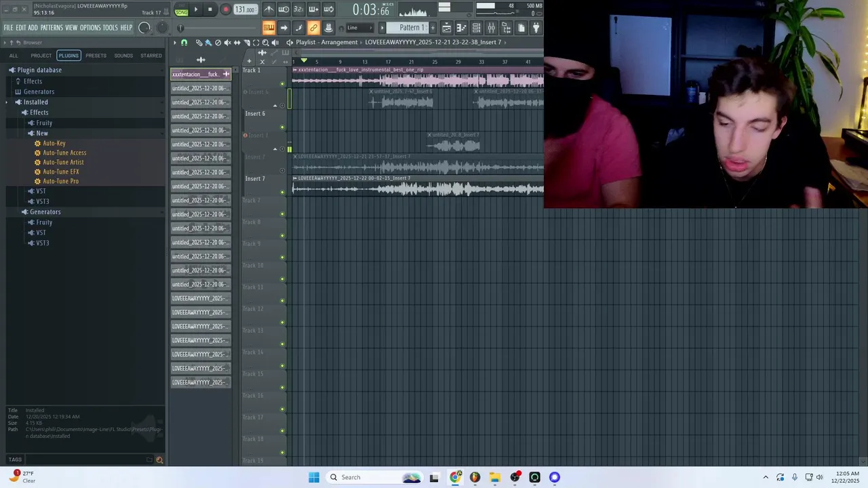This screenshot has height=488, width=868.
Task: Select the Slip tool in playlist toolbar
Action: tap(237, 43)
